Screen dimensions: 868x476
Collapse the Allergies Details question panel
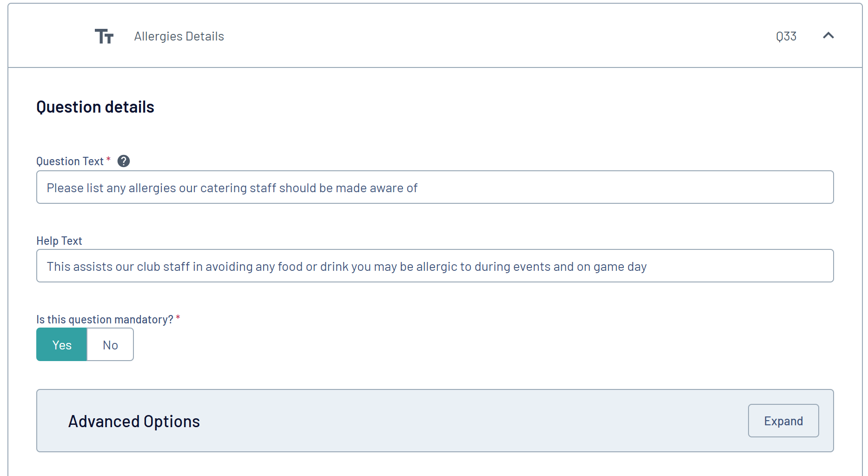(828, 36)
